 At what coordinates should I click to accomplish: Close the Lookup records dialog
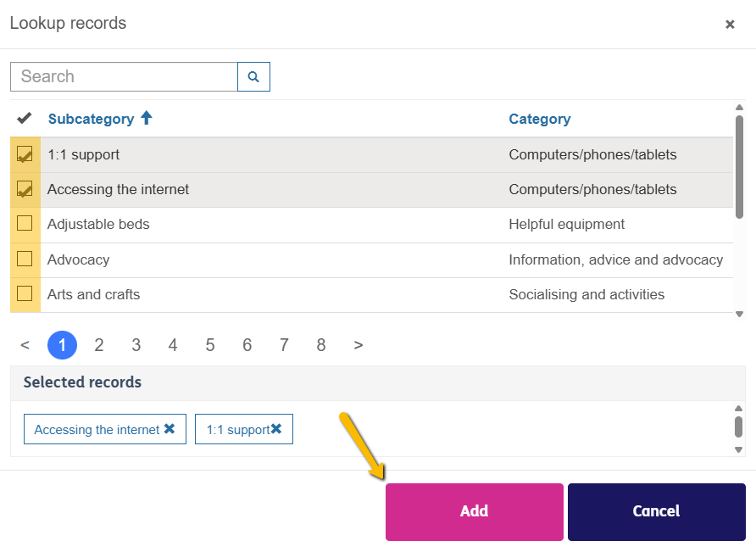tap(730, 25)
